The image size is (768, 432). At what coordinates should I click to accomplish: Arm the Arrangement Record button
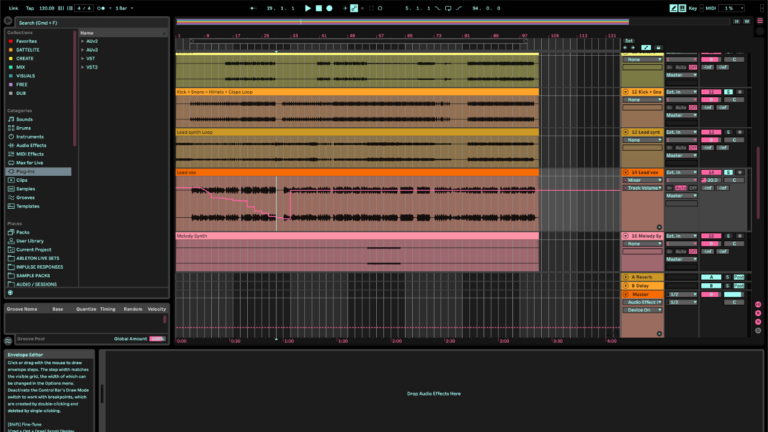tap(329, 8)
